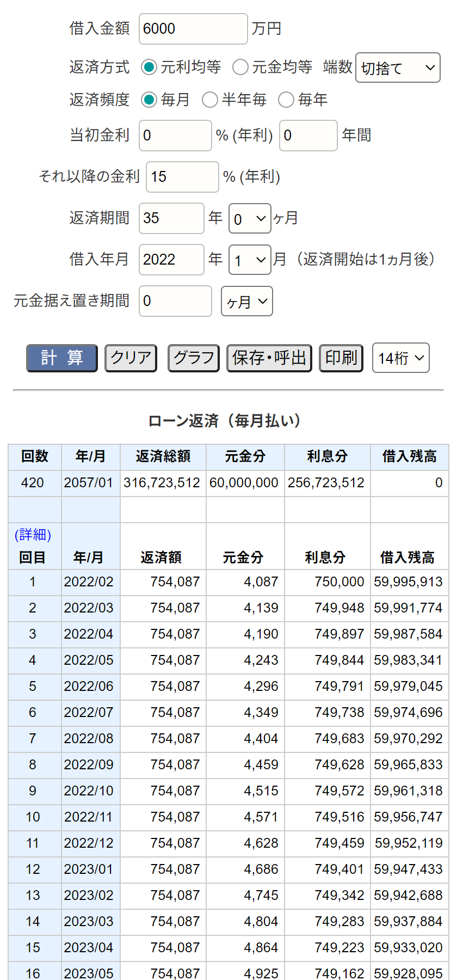Select 元利均等 repayment method
The width and height of the screenshot is (457, 980).
tap(149, 68)
